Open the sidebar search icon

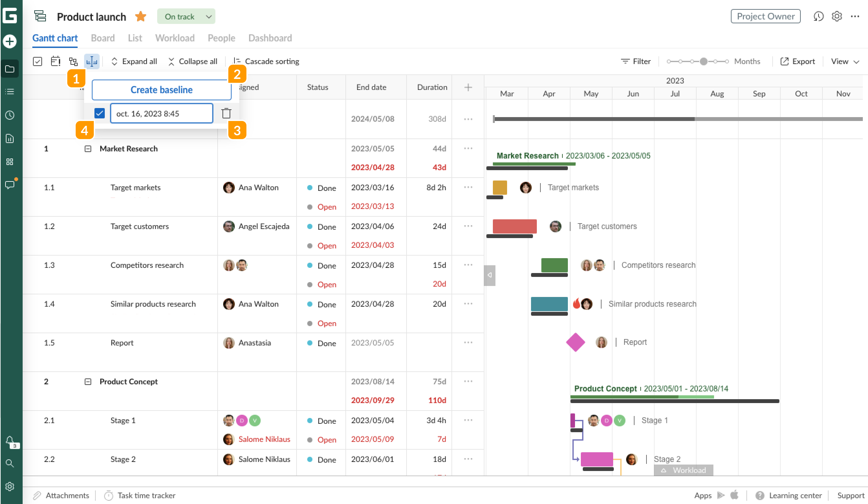(10, 463)
